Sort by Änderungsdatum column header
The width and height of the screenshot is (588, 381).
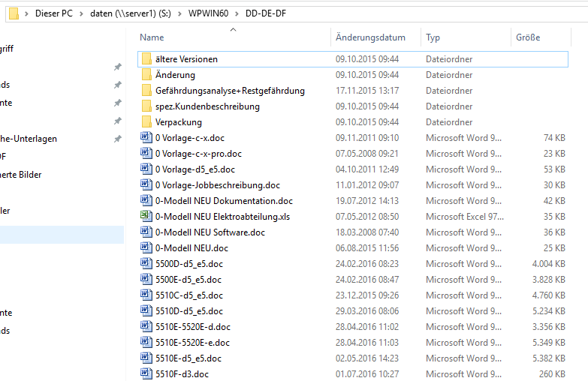(x=370, y=37)
